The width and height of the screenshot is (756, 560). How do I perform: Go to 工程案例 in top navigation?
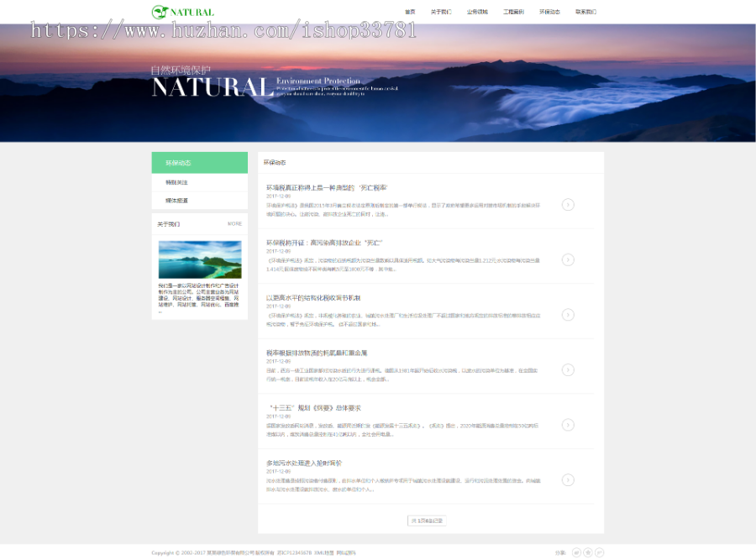513,13
